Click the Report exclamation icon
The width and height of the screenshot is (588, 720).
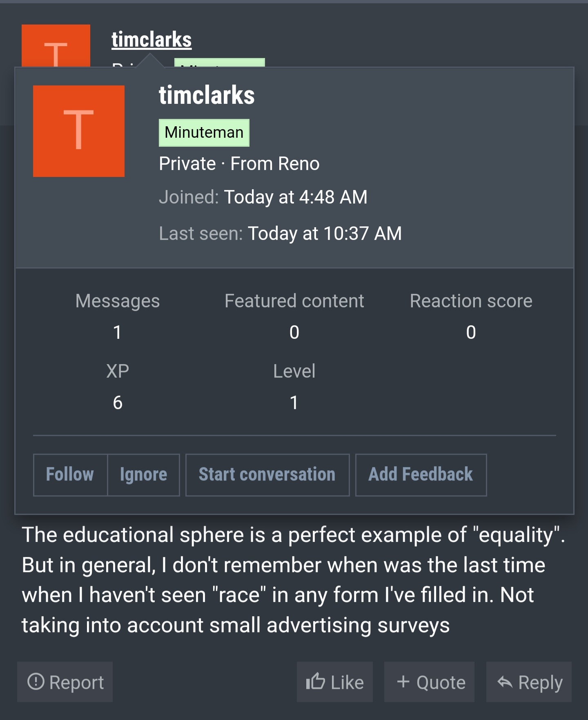point(36,682)
